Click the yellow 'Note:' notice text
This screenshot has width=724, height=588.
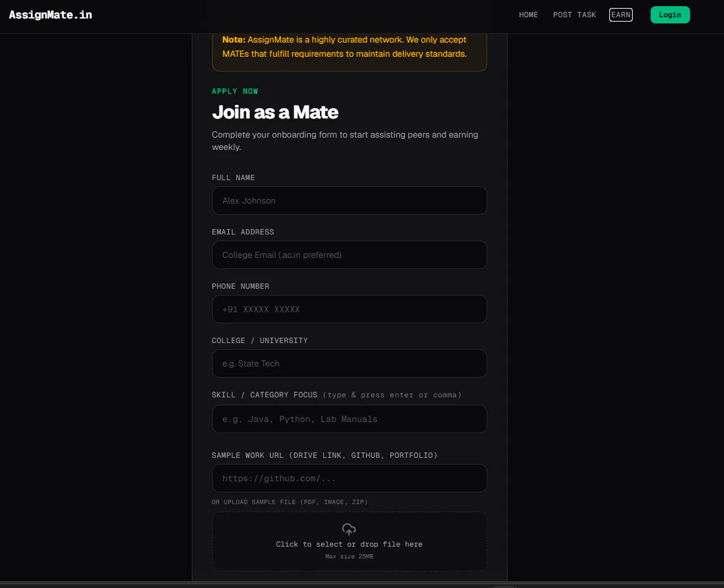[x=345, y=47]
